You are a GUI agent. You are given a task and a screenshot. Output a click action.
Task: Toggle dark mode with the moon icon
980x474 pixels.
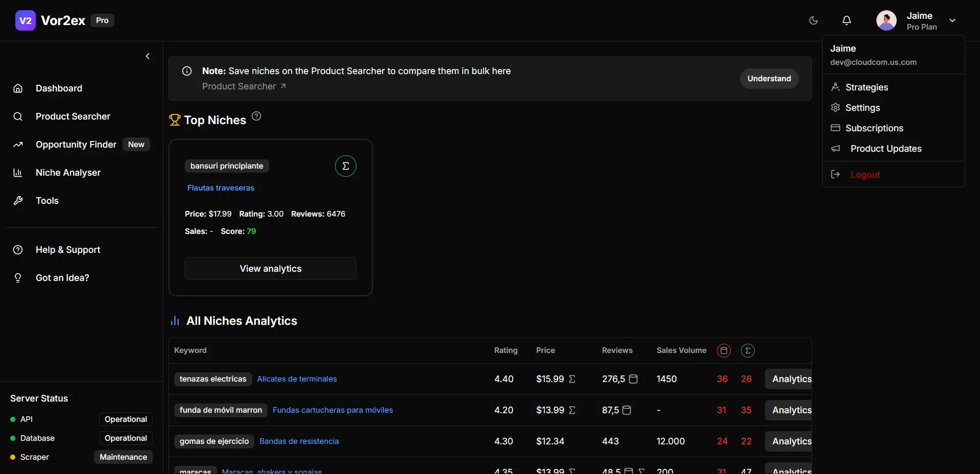pyautogui.click(x=814, y=20)
